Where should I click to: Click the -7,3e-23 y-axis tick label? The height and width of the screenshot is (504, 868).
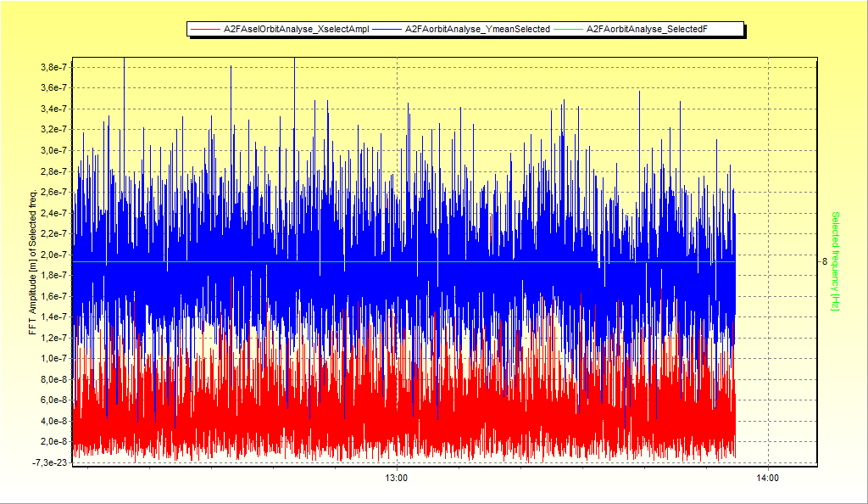51,462
